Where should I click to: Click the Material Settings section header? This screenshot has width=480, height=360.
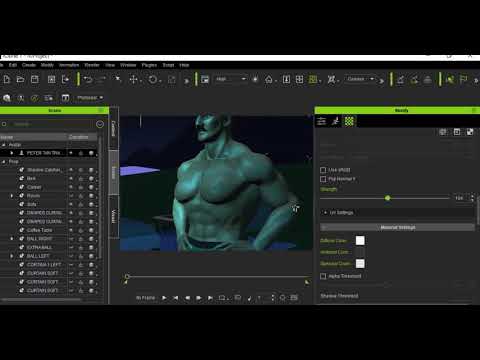397,227
